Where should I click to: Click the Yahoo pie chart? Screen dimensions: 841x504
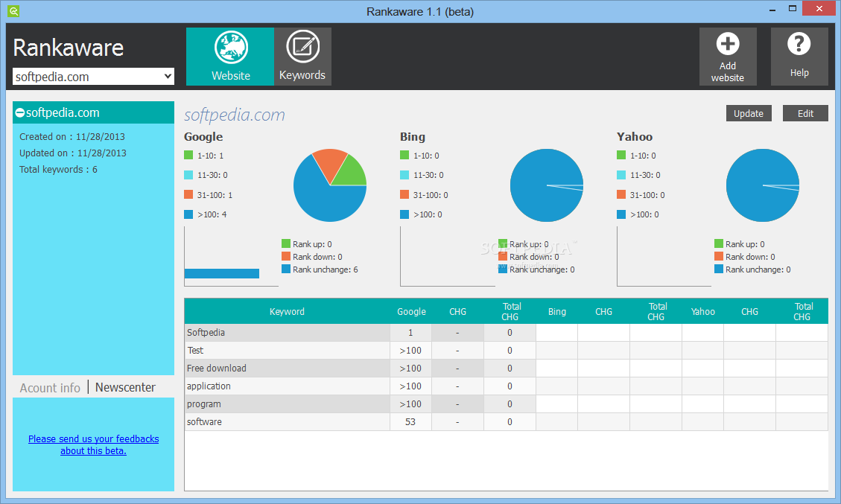[x=763, y=185]
